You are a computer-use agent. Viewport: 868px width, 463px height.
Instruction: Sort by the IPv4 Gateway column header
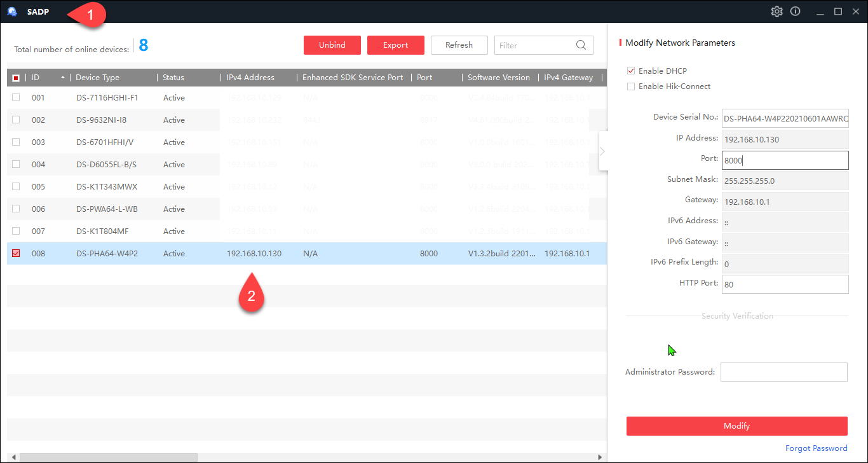pos(568,78)
